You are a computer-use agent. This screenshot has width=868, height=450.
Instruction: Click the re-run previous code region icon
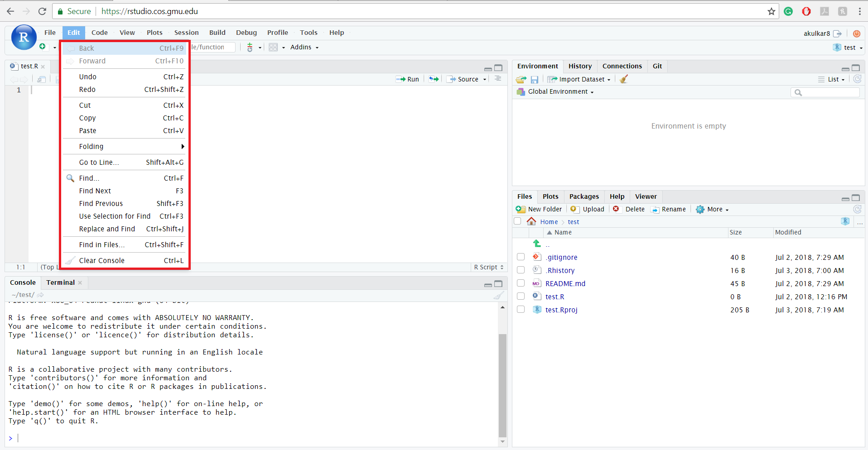[x=434, y=79]
